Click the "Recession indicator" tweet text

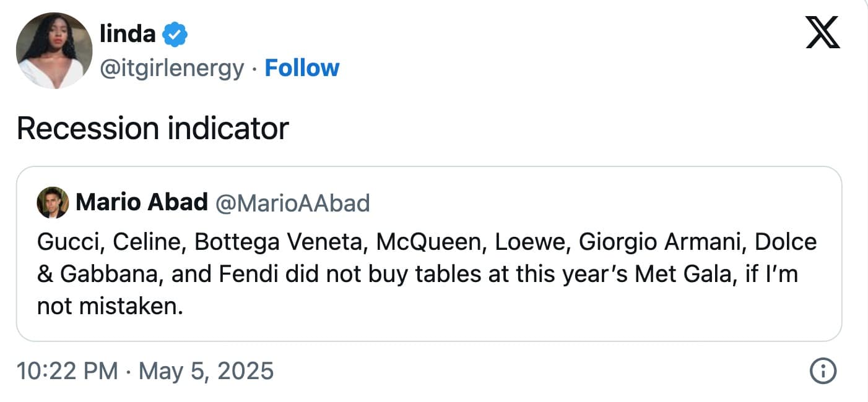152,128
